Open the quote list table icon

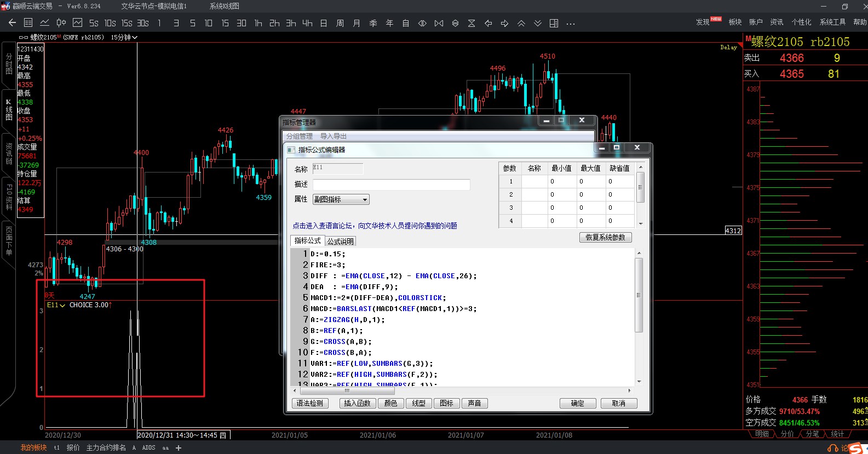pos(28,23)
